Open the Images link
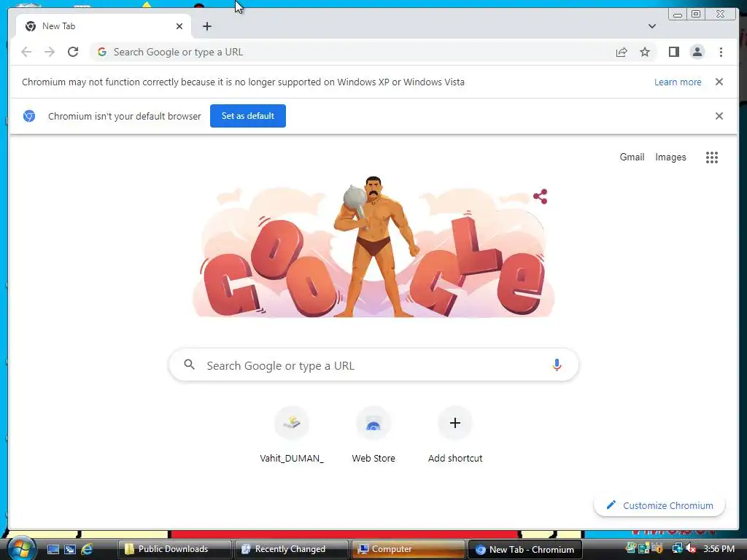The image size is (747, 560). [x=670, y=157]
